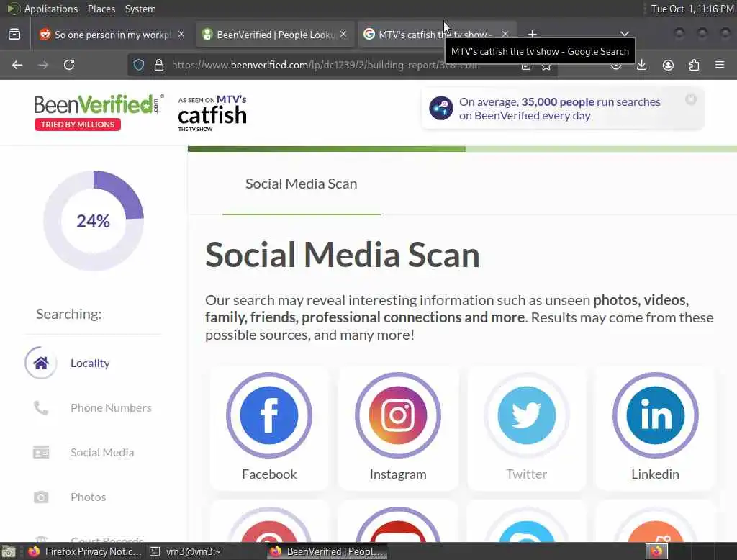The height and width of the screenshot is (560, 737).
Task: Click the Tried By Millions red badge
Action: [x=78, y=125]
